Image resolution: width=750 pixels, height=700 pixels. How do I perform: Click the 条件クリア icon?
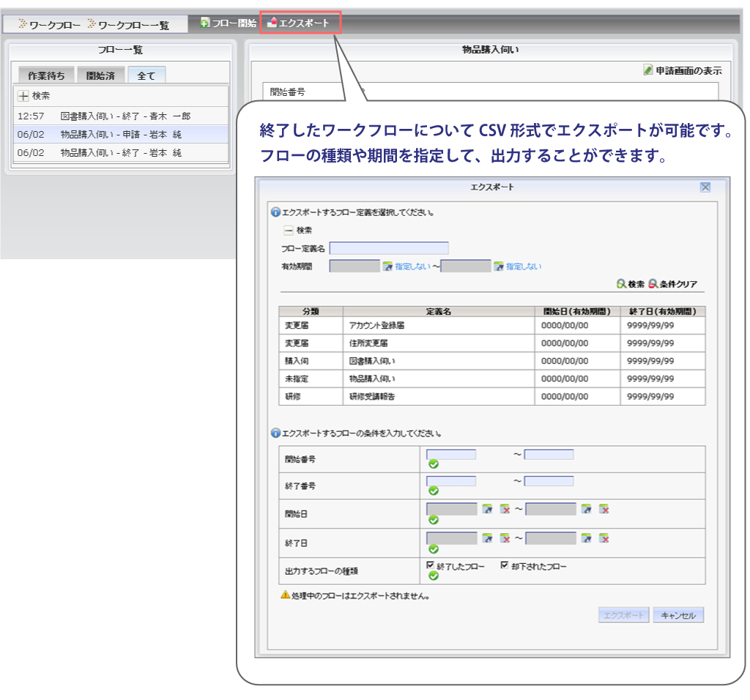click(x=653, y=284)
